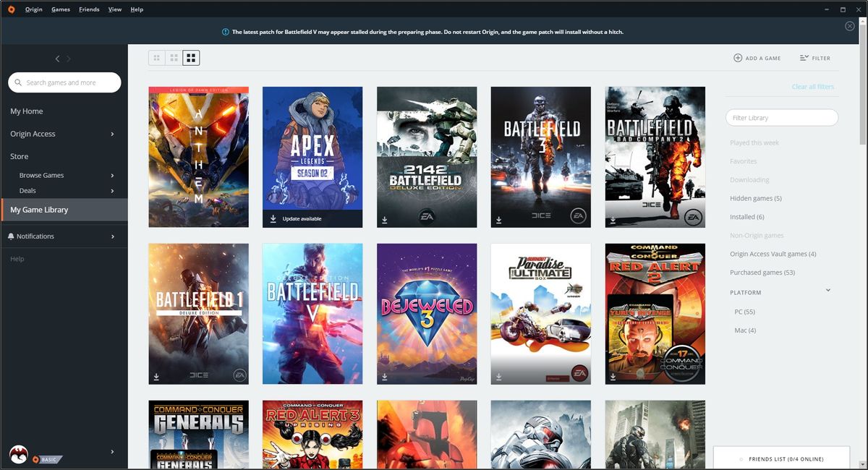Select the medium tile view icon
868x470 pixels.
pos(174,57)
